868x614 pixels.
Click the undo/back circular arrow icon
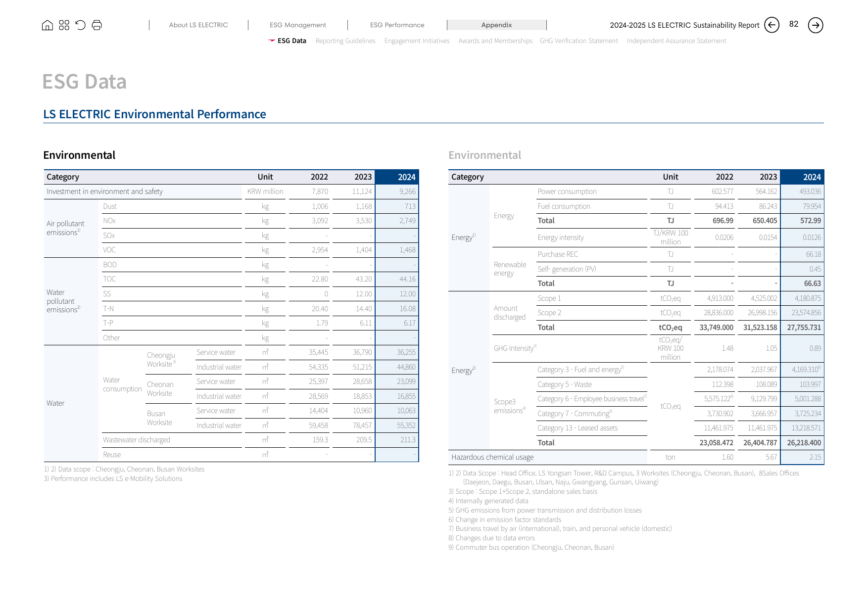(80, 25)
